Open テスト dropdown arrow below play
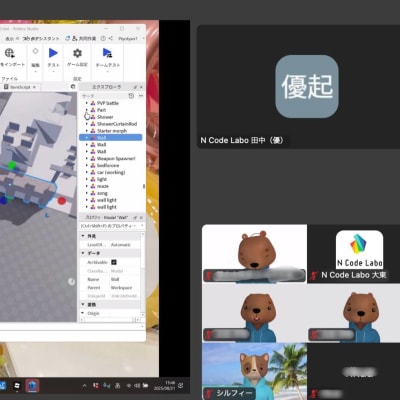This screenshot has height=400, width=400. coord(53,71)
